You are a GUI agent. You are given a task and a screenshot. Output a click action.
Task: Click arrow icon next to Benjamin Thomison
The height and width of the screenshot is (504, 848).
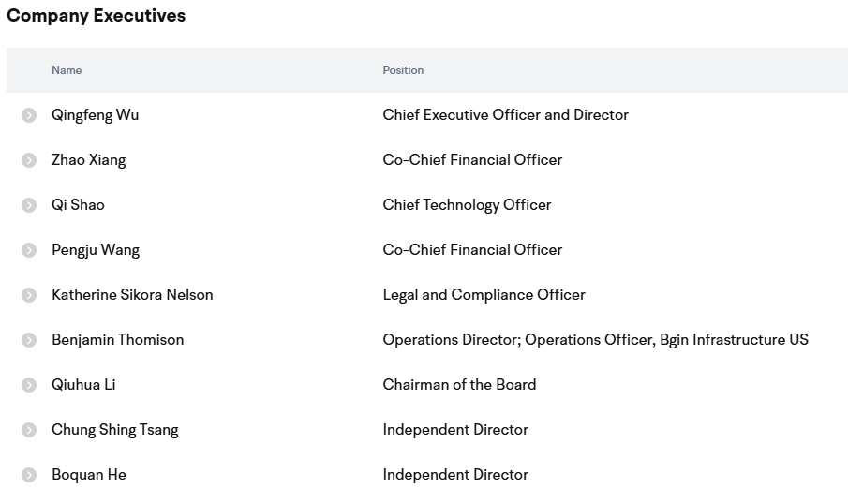click(x=29, y=340)
